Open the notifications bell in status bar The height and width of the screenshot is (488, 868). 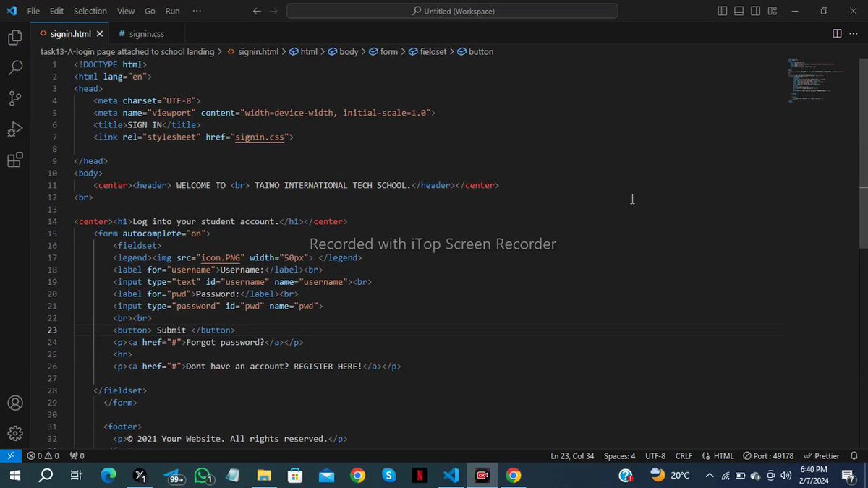[x=854, y=456]
